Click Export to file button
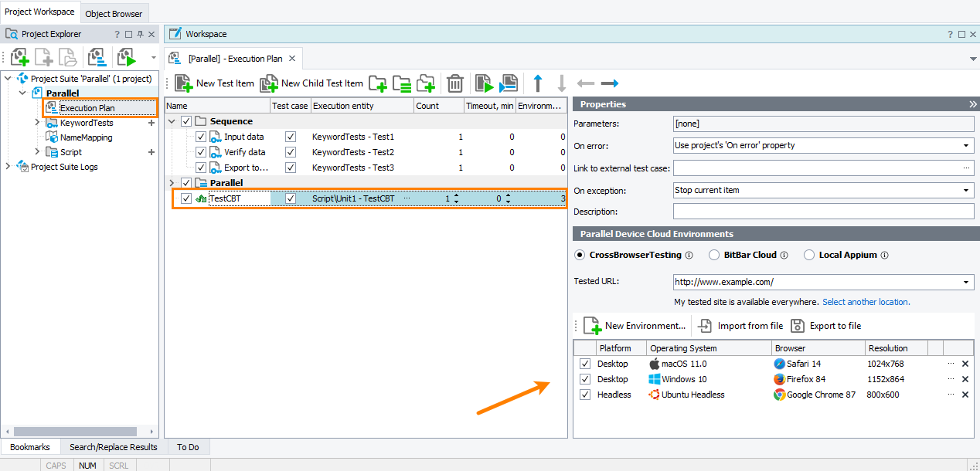980x471 pixels. [825, 326]
